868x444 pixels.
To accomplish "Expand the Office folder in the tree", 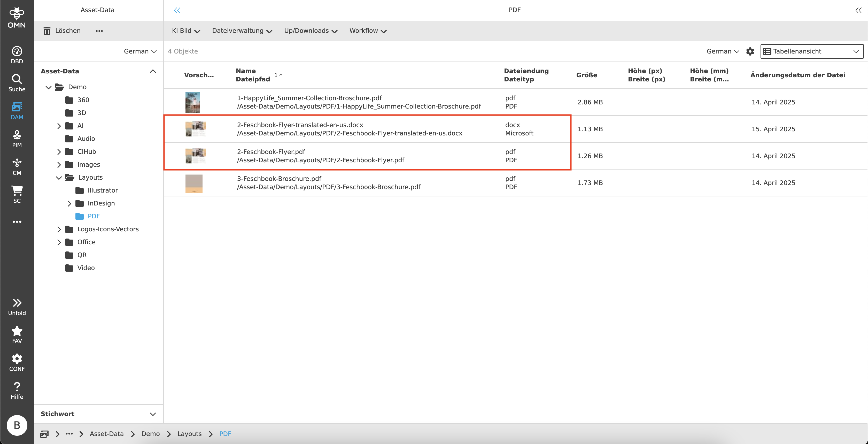I will point(59,242).
